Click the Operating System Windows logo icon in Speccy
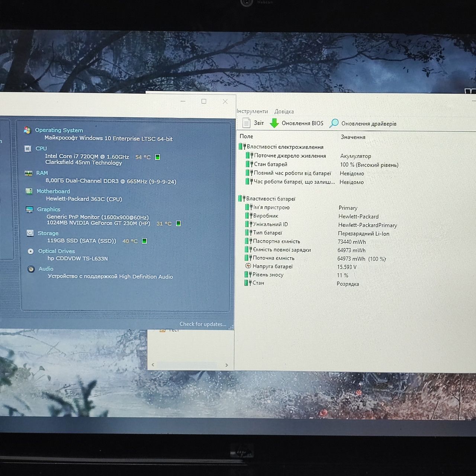 coord(27,130)
